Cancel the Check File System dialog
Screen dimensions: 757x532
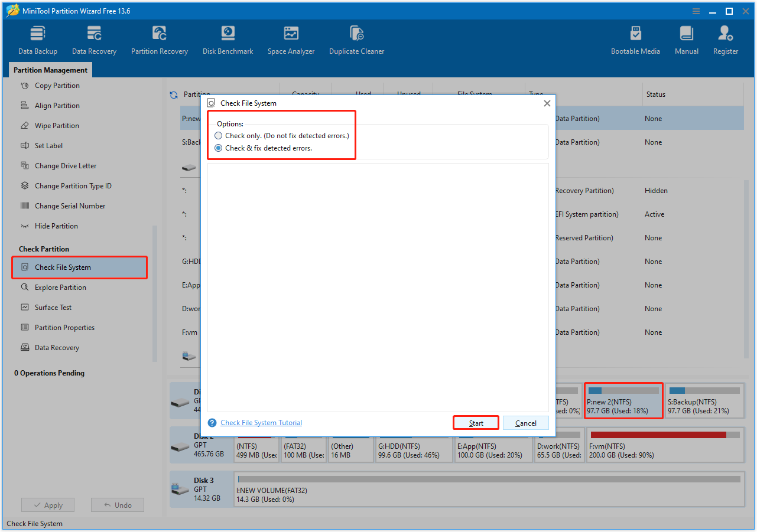click(526, 423)
